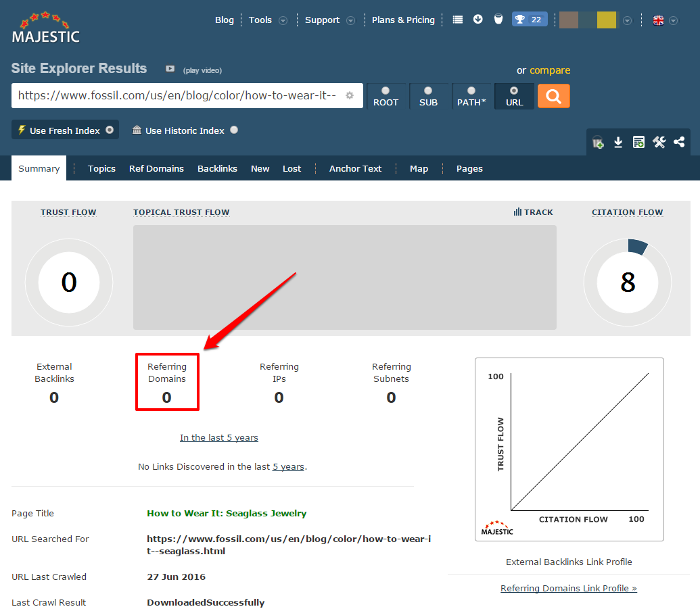
Task: Click the add to bucket icon
Action: 598,142
